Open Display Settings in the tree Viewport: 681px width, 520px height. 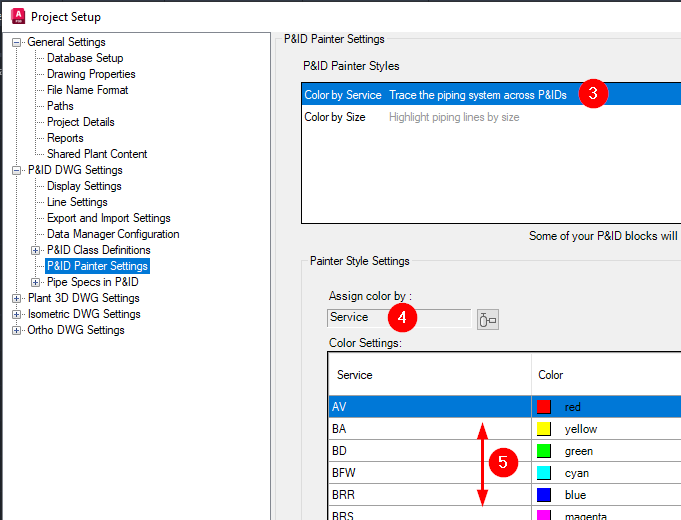(x=84, y=186)
